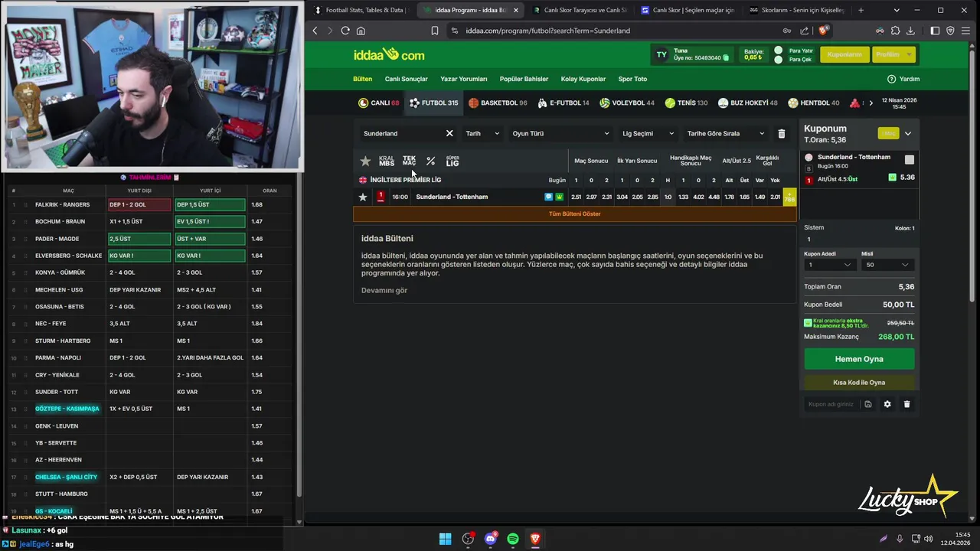Viewport: 980px width, 551px height.
Task: Focus the Kupon adı giriniz field
Action: [831, 404]
